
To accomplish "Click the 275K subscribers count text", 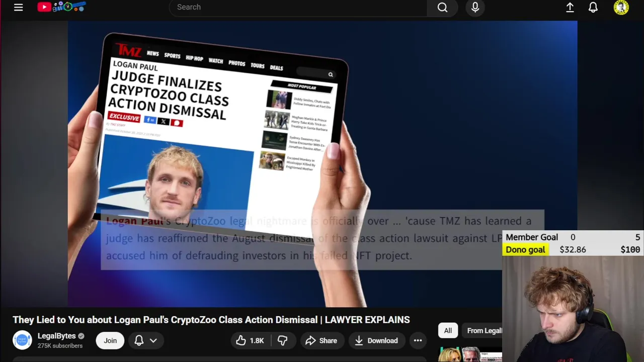I will [x=60, y=346].
